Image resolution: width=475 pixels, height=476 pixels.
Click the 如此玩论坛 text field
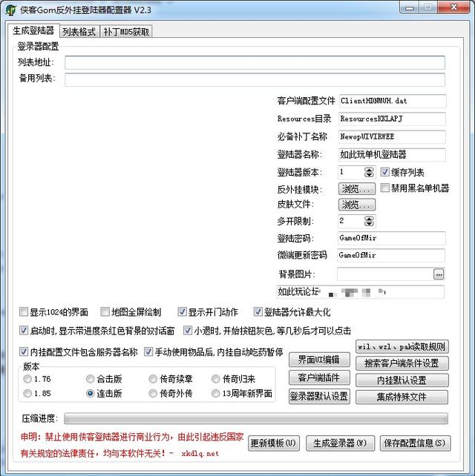click(360, 291)
